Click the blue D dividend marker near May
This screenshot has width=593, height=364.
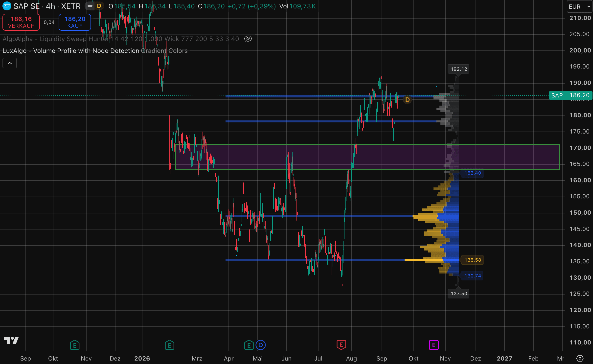(261, 345)
